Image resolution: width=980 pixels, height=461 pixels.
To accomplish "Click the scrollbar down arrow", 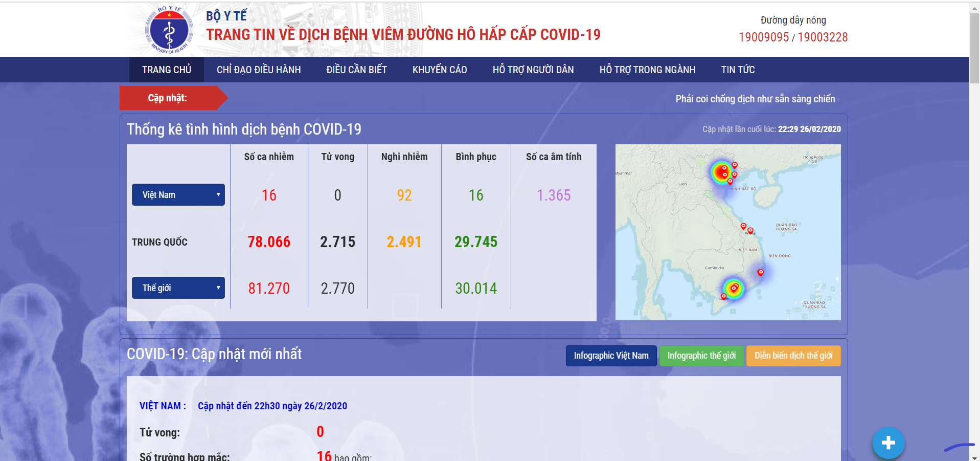I will [x=974, y=457].
